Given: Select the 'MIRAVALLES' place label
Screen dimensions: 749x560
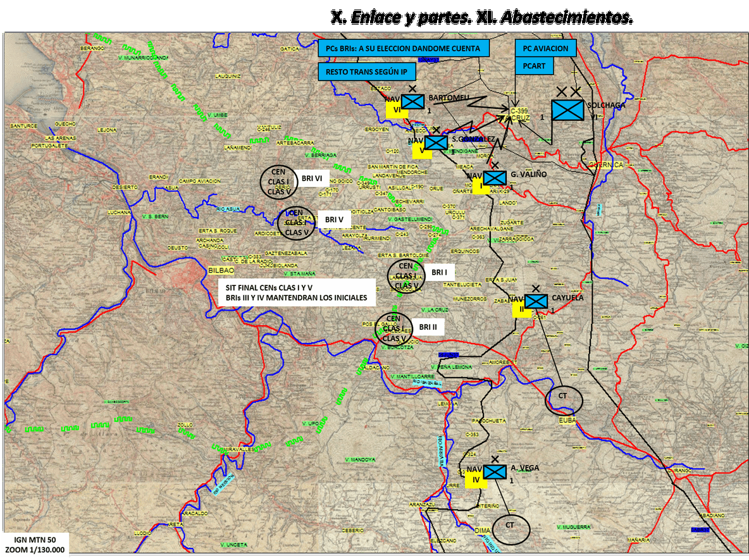Looking at the screenshot, I should [239, 450].
